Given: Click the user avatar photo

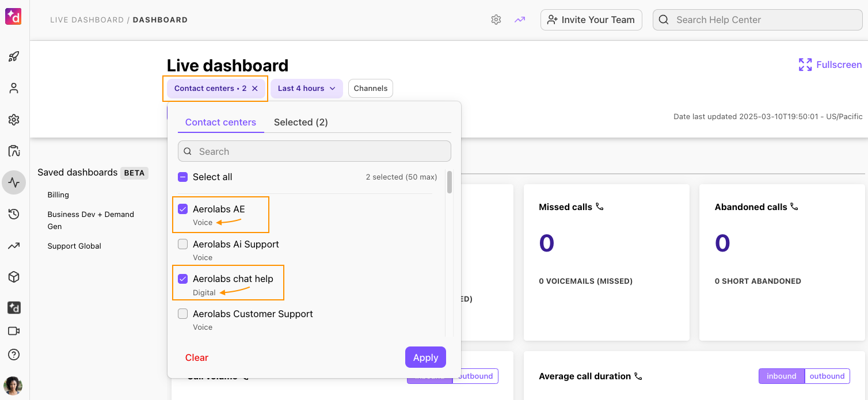Looking at the screenshot, I should (x=13, y=386).
